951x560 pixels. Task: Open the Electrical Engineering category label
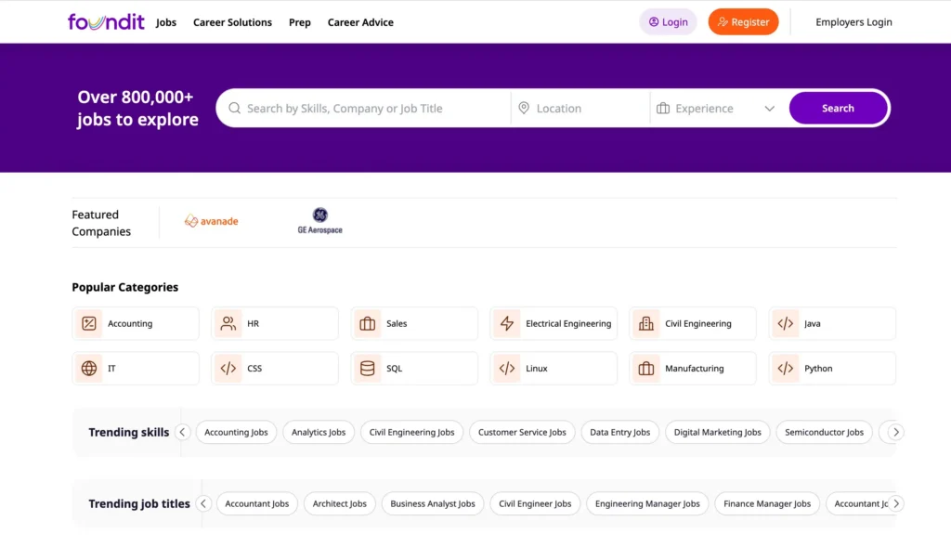point(568,323)
